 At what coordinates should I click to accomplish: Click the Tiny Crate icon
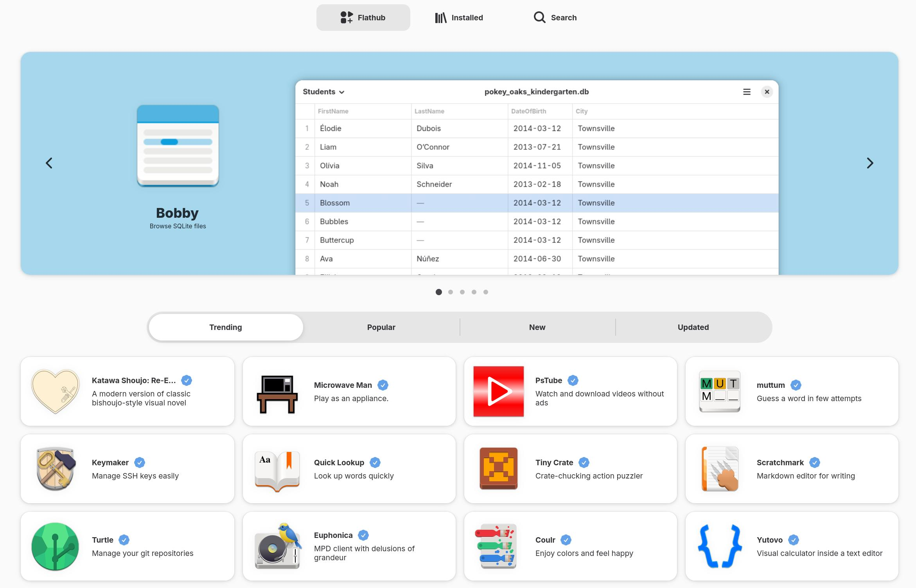[498, 469]
